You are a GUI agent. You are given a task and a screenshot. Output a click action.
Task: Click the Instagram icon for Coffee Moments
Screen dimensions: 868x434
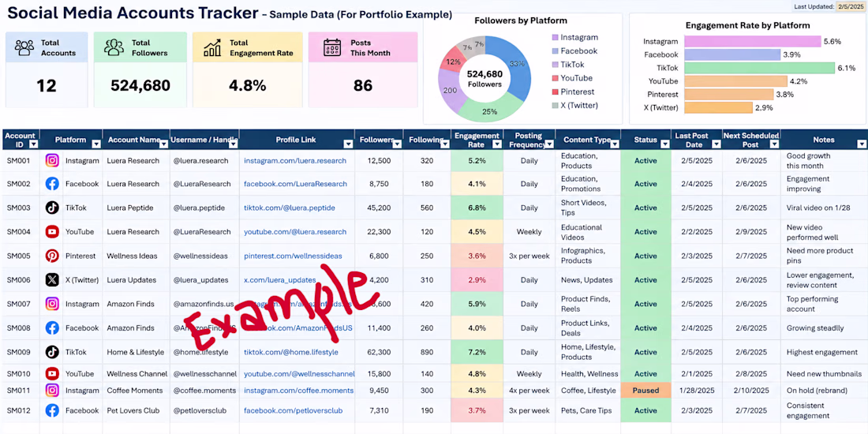(52, 391)
